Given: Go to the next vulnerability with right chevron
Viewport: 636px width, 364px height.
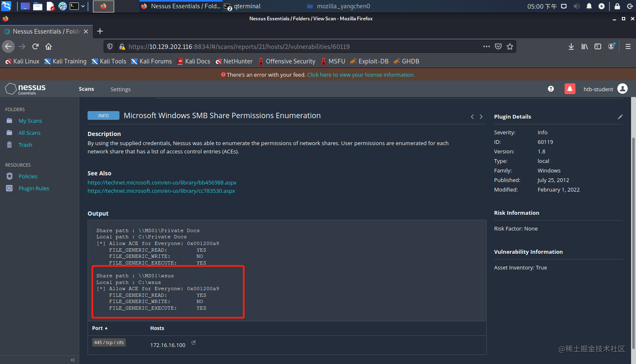Looking at the screenshot, I should [481, 117].
